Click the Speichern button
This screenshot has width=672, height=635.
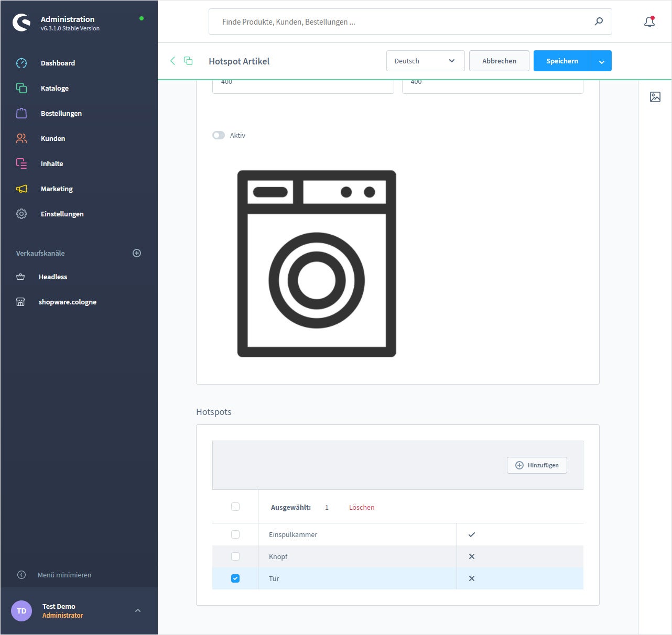[x=562, y=61]
